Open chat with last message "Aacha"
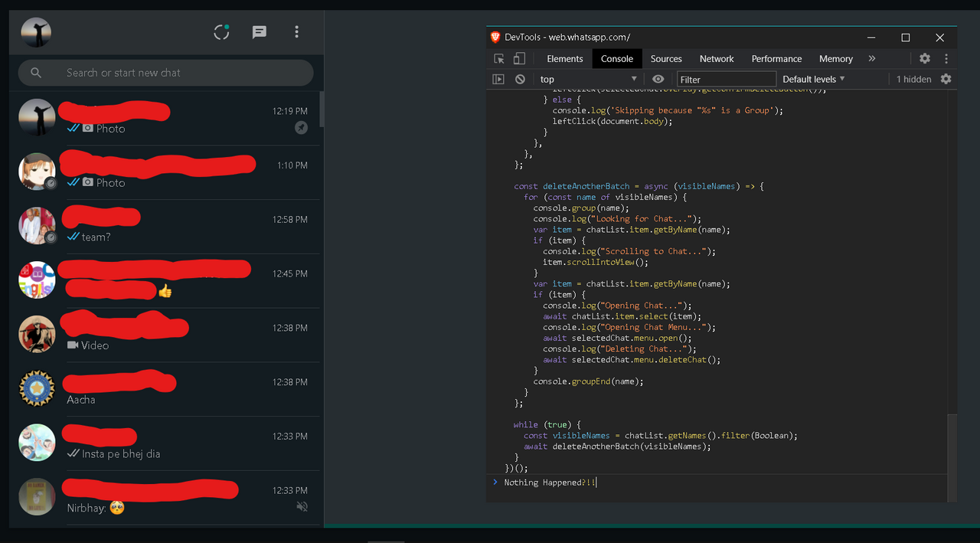The width and height of the screenshot is (980, 543). click(164, 390)
